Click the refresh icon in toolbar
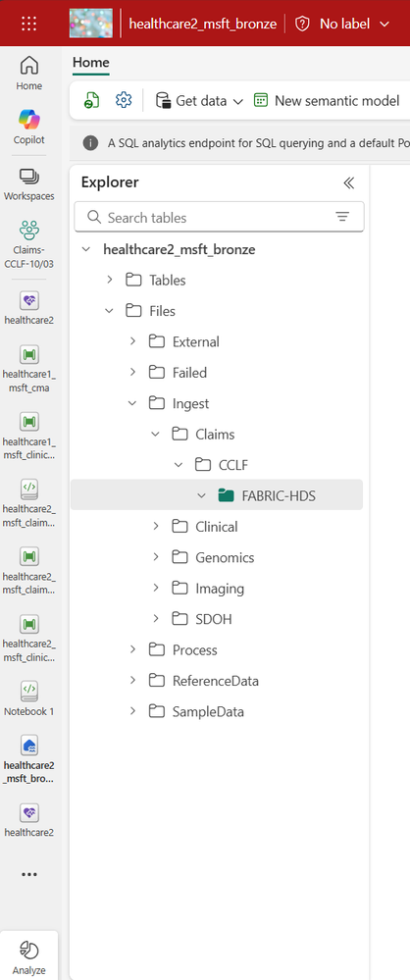The height and width of the screenshot is (980, 410). tap(92, 100)
